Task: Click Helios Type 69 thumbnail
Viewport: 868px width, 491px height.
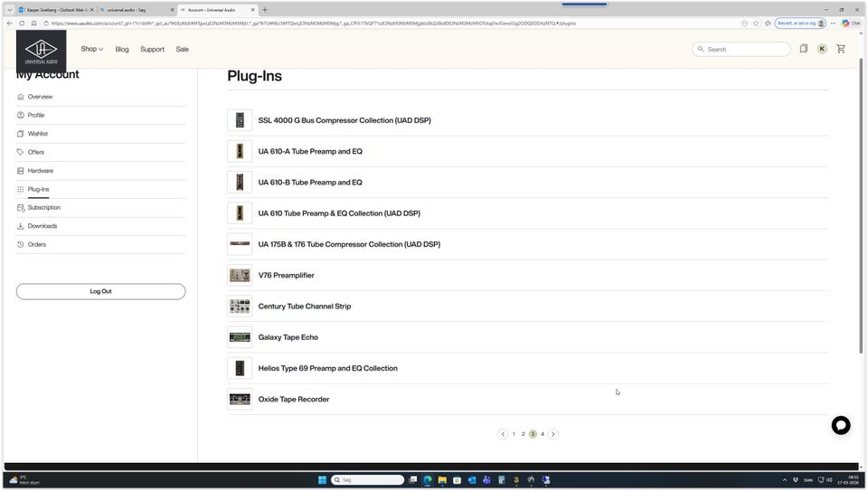Action: pos(240,368)
